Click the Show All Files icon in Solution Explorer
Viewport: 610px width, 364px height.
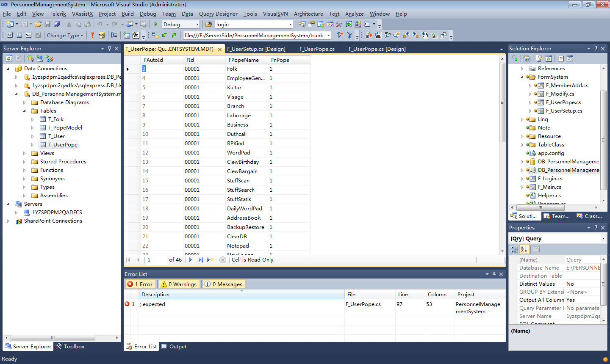click(x=539, y=58)
